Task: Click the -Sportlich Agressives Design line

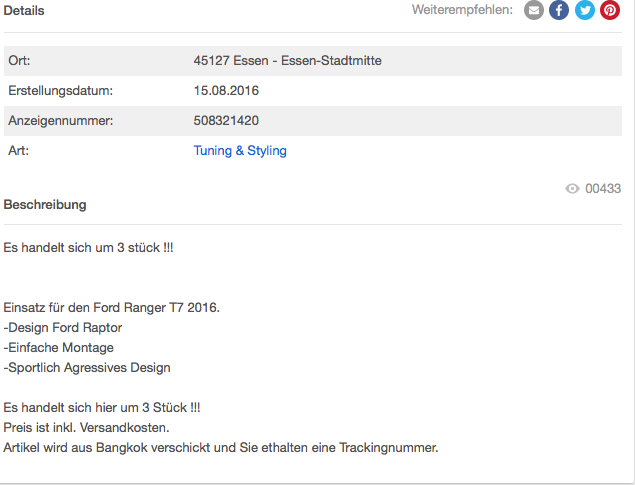Action: [87, 368]
